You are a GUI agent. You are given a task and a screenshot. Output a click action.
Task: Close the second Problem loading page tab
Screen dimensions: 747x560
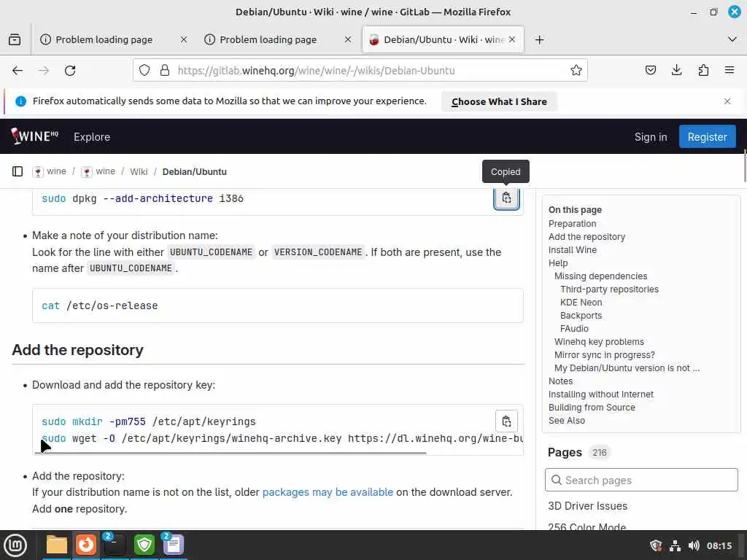pyautogui.click(x=348, y=39)
